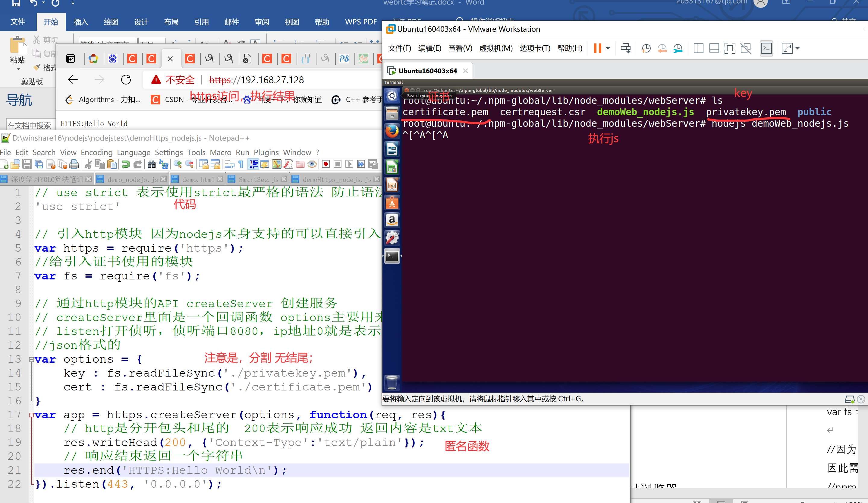
Task: Click Notepad++ Save All icon
Action: (39, 164)
